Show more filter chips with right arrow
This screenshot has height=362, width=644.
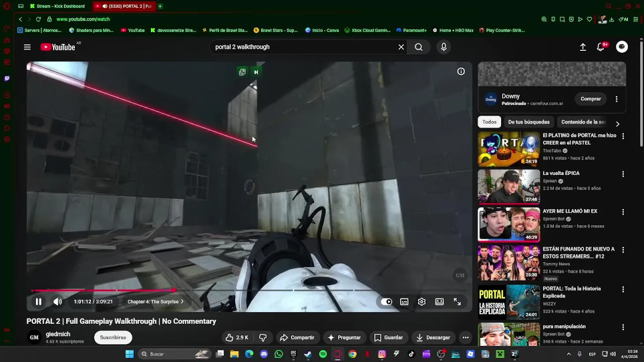(x=617, y=124)
